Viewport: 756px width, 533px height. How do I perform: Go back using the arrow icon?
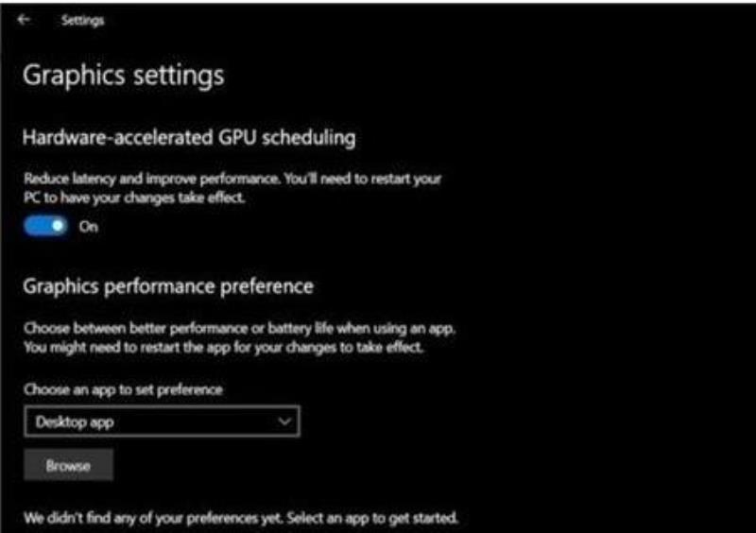23,19
